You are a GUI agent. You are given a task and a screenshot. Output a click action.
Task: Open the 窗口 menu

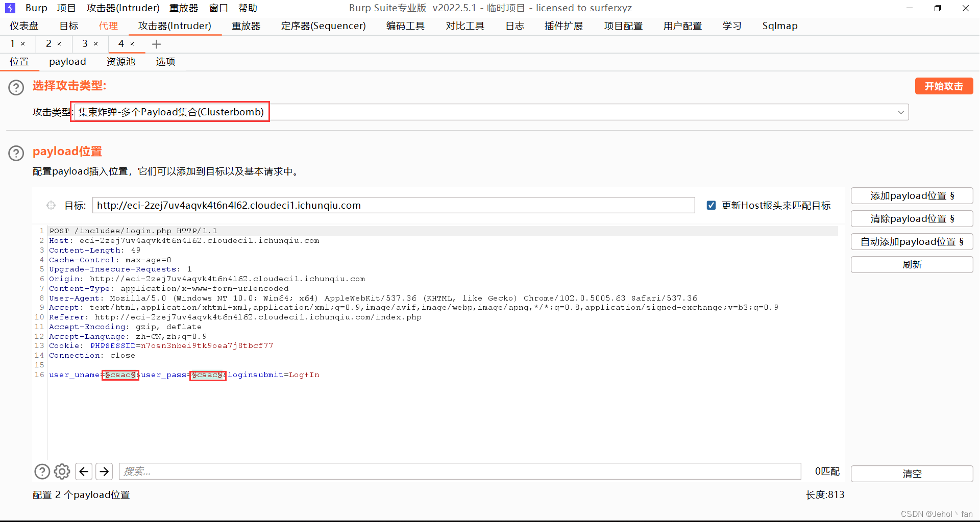[218, 8]
